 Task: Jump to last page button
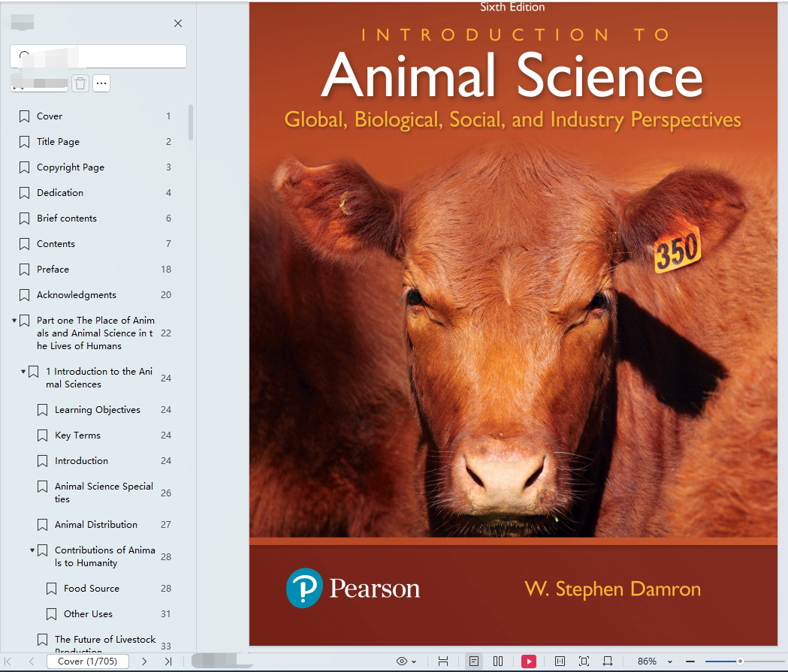(168, 661)
